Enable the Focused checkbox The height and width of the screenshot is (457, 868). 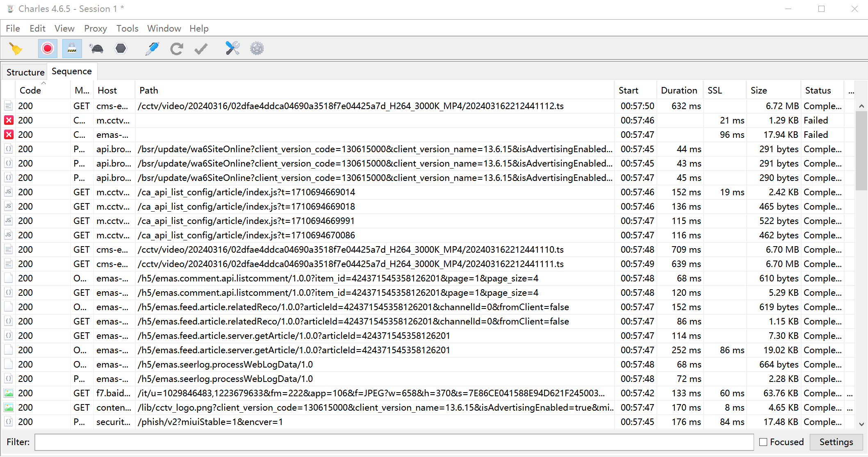pos(763,442)
